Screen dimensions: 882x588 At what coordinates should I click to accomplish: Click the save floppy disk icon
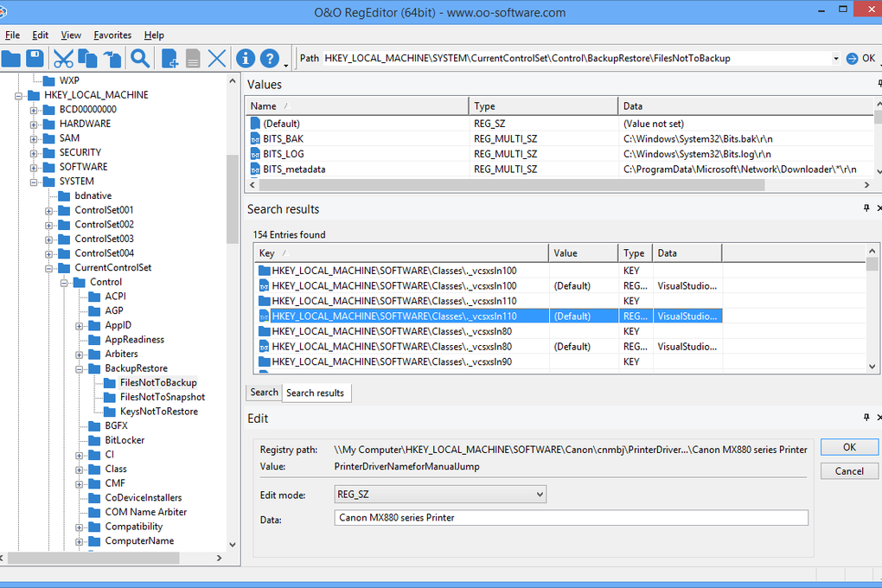[35, 59]
